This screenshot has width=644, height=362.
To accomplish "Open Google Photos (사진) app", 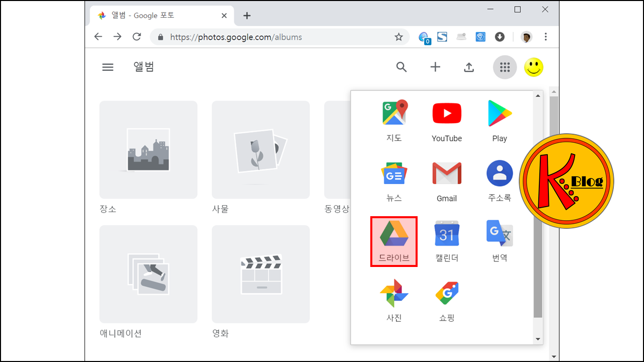I will 394,301.
